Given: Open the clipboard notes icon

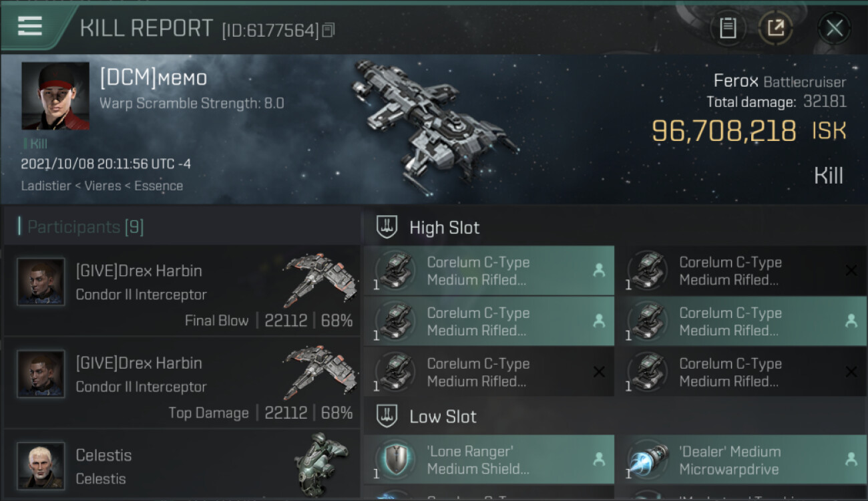Looking at the screenshot, I should 728,28.
